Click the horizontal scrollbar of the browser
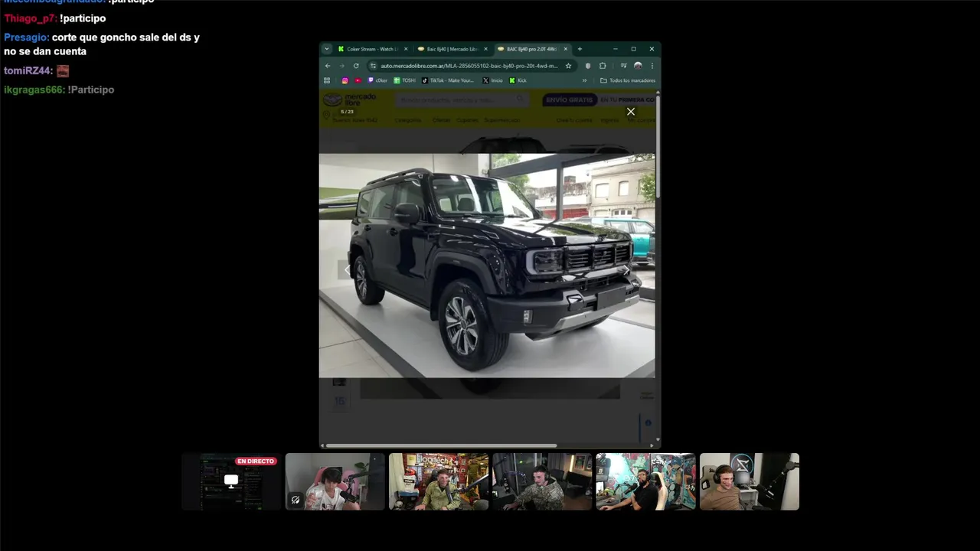This screenshot has width=980, height=551. (x=441, y=445)
